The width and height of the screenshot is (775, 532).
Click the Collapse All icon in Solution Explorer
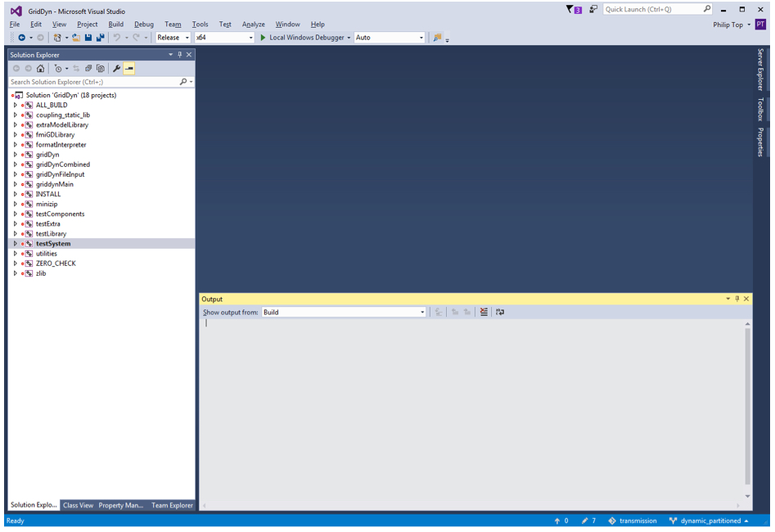88,69
